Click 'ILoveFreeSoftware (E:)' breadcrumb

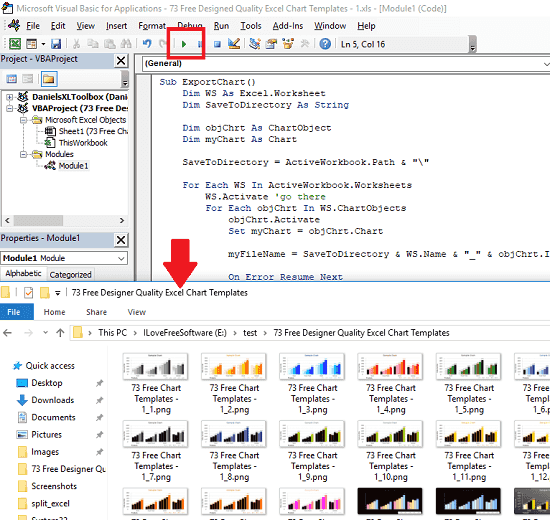click(185, 333)
